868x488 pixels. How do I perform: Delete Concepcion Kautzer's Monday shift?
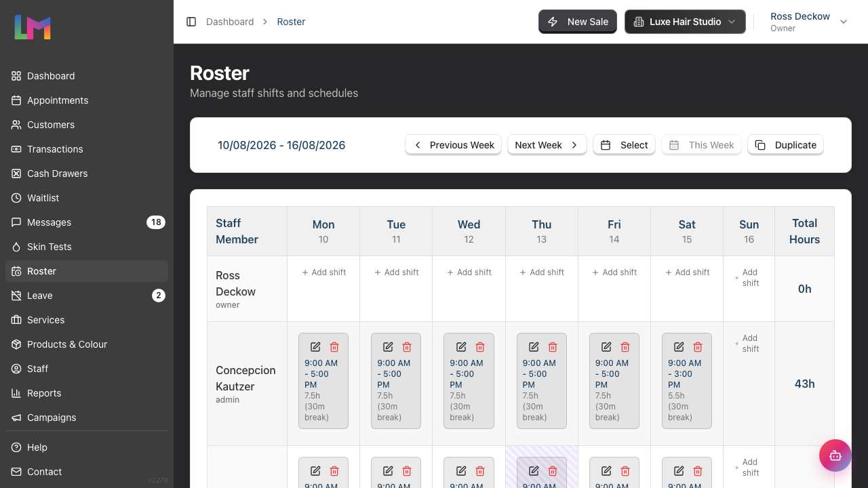(334, 347)
